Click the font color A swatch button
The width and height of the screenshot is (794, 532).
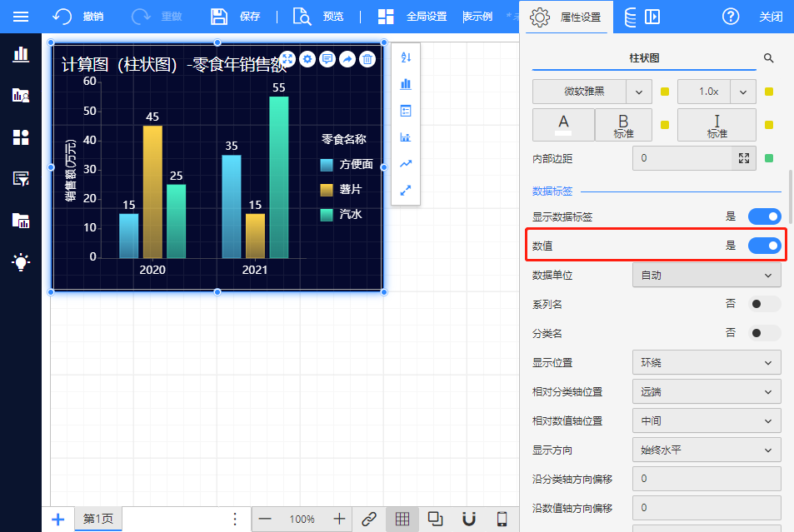click(x=563, y=125)
